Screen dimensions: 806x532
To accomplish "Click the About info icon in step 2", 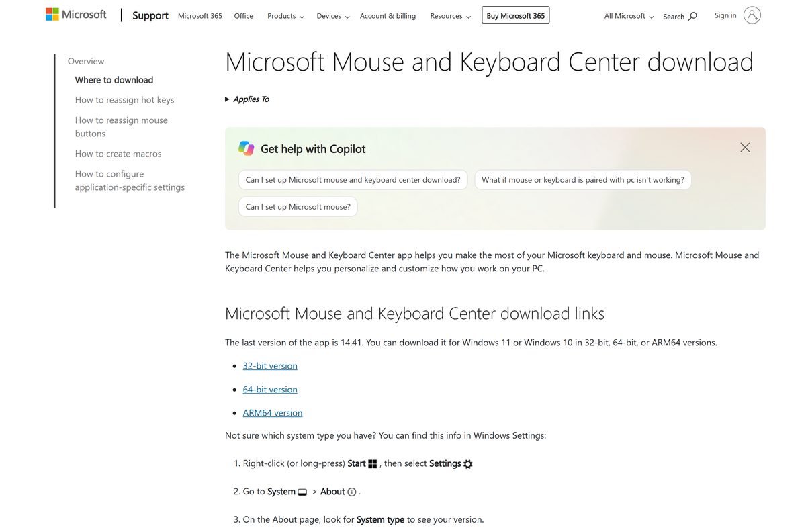I will click(x=352, y=492).
